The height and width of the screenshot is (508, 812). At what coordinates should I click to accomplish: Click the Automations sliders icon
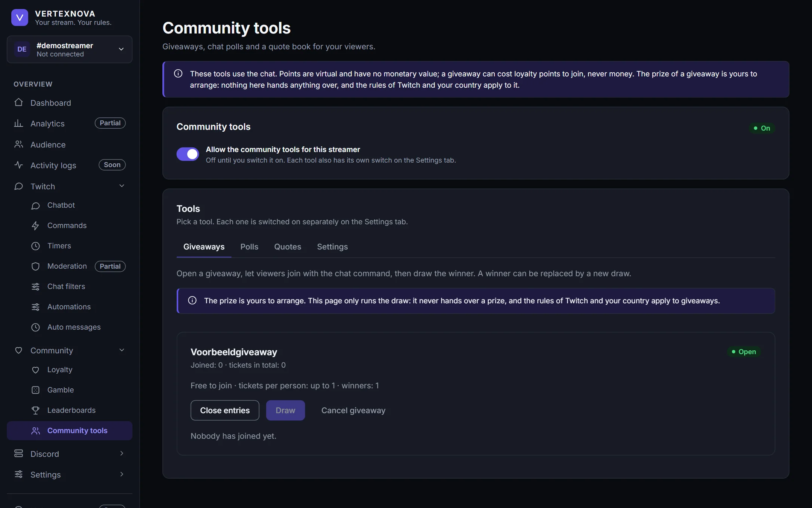[x=35, y=307]
